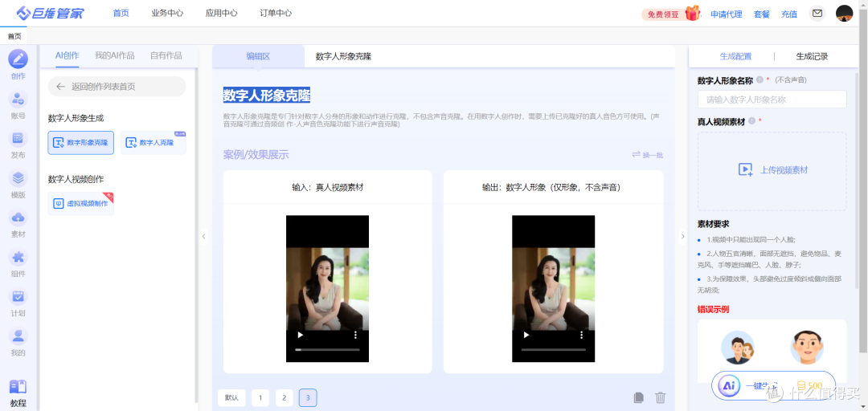
Task: Open more options on input video
Action: (355, 335)
